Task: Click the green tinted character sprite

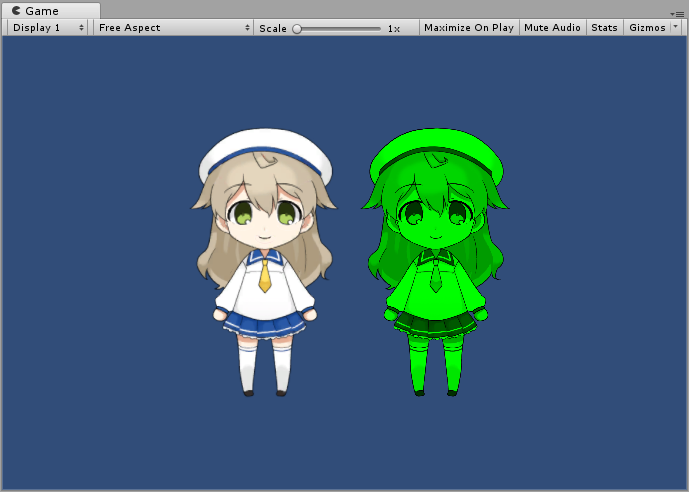Action: tap(435, 262)
